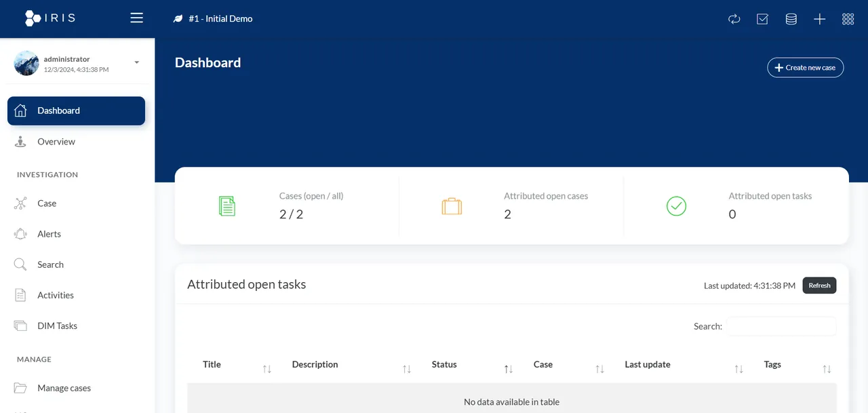Click the plus icon in the top bar
The width and height of the screenshot is (868, 413).
[820, 19]
